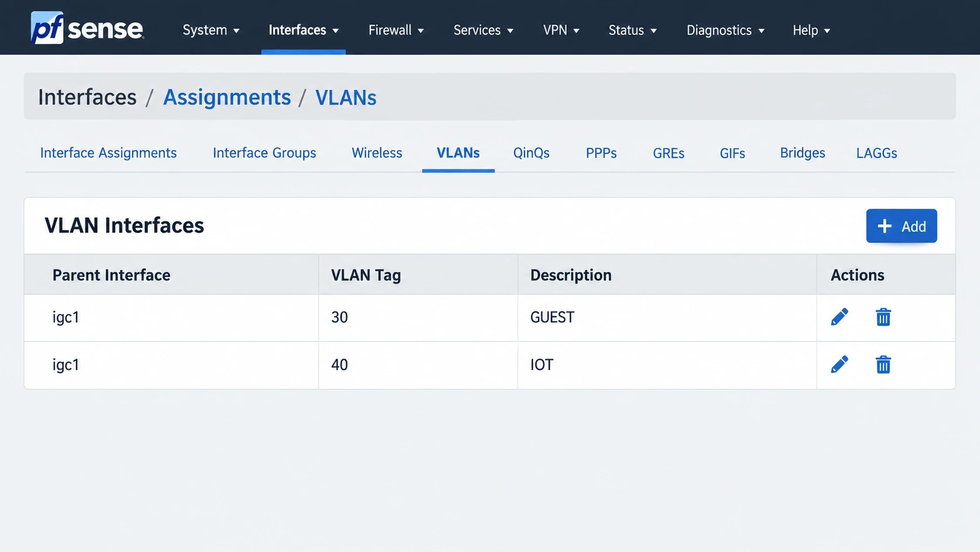
Task: Open the Wireless tab
Action: 377,153
